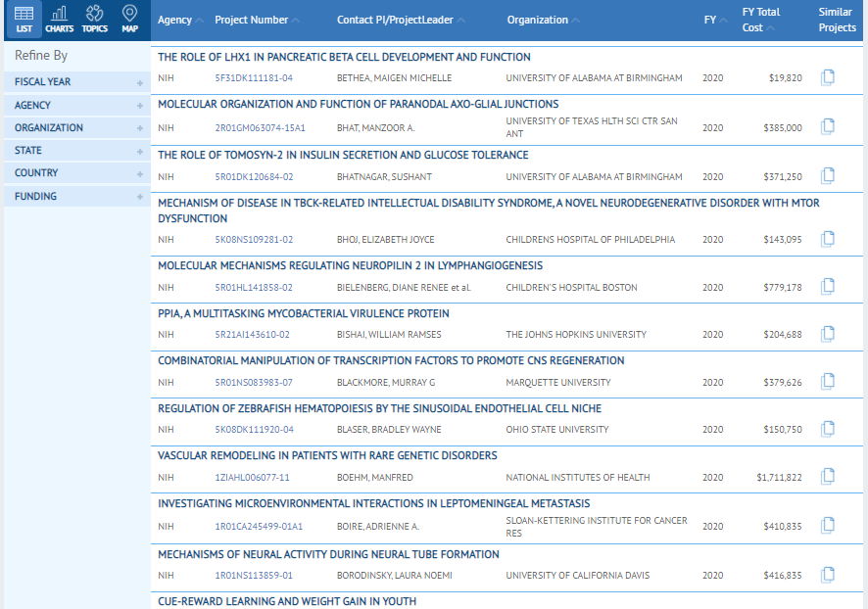Viewport: 868px width, 609px height.
Task: Sort results by Agency column
Action: point(180,20)
